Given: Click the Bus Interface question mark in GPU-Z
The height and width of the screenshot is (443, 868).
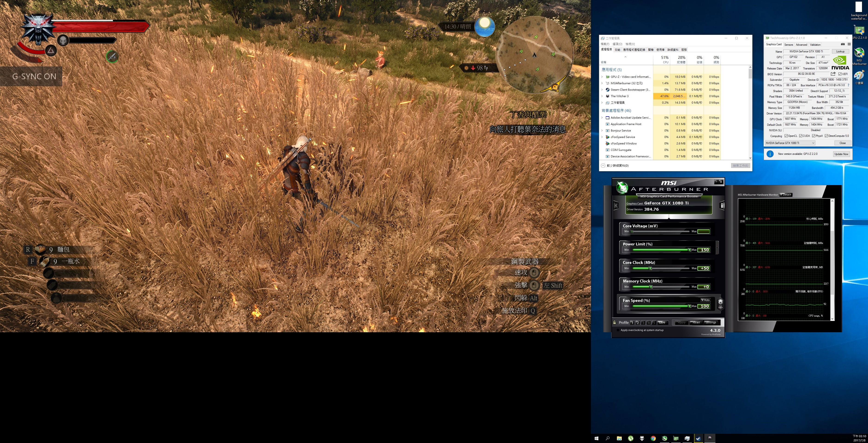Looking at the screenshot, I should click(x=848, y=85).
